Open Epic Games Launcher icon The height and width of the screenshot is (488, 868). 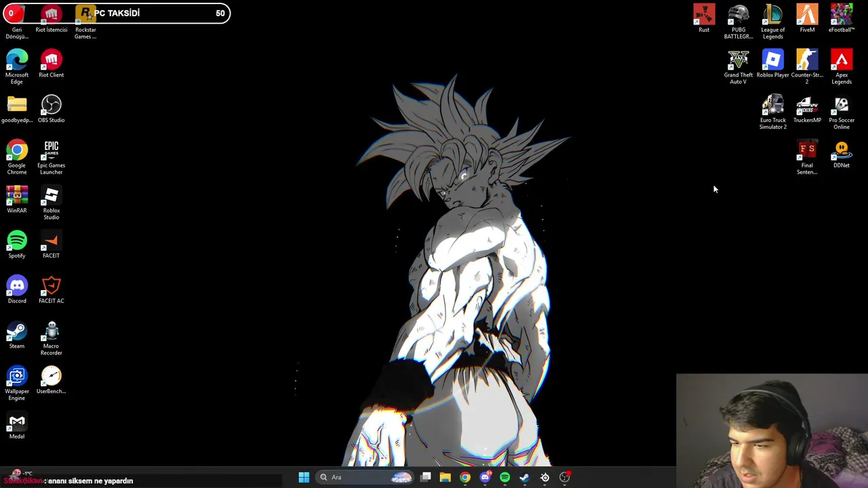pyautogui.click(x=51, y=157)
